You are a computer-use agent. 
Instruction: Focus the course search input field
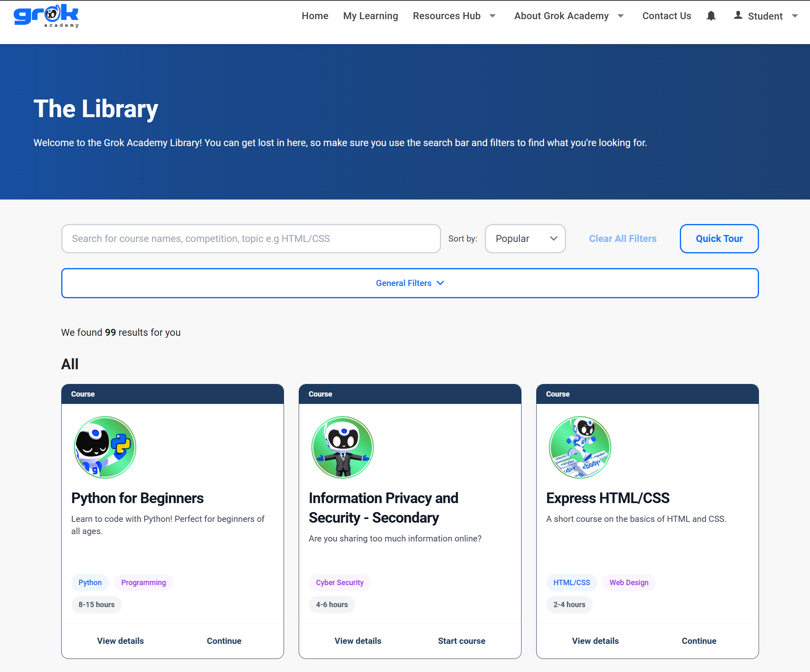(x=251, y=239)
